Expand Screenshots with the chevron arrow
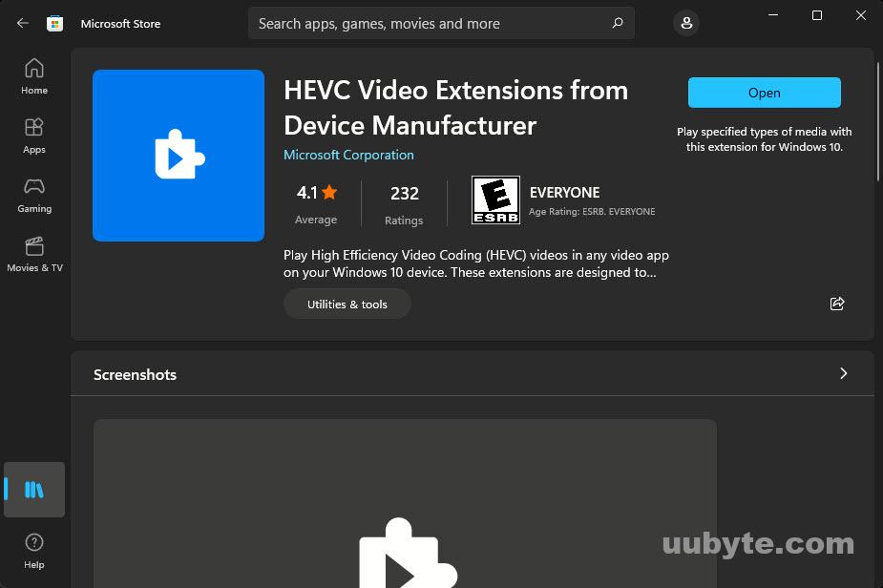883x588 pixels. (x=843, y=373)
